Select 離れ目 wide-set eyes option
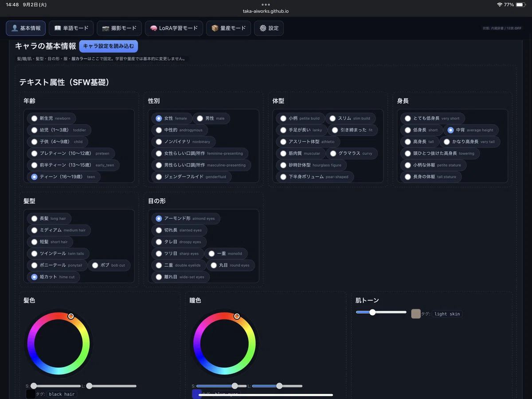This screenshot has height=399, width=532. point(180,277)
